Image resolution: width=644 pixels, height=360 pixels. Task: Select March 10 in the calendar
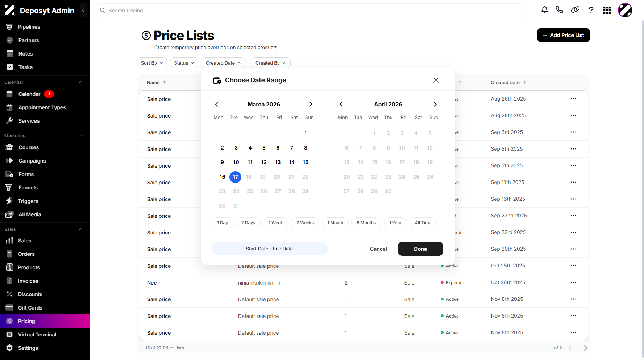(236, 162)
